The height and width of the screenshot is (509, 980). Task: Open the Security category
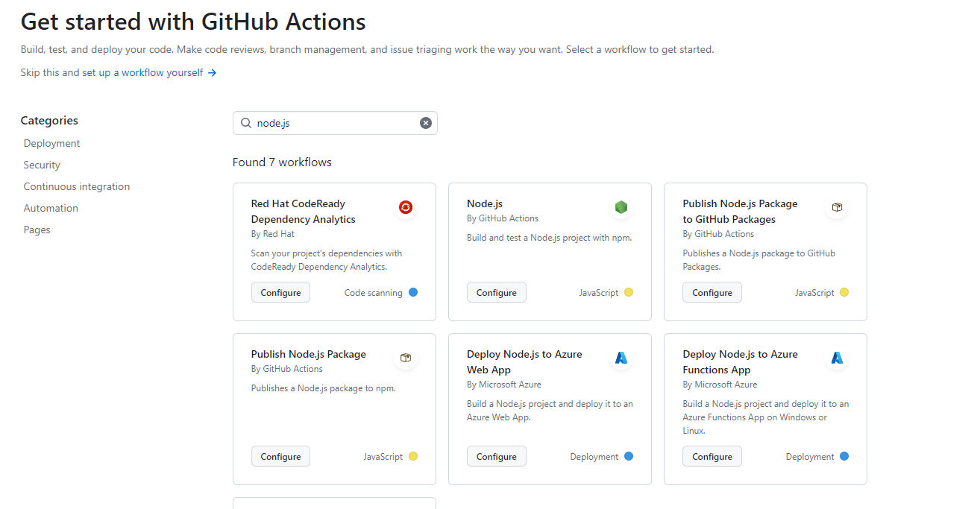42,165
